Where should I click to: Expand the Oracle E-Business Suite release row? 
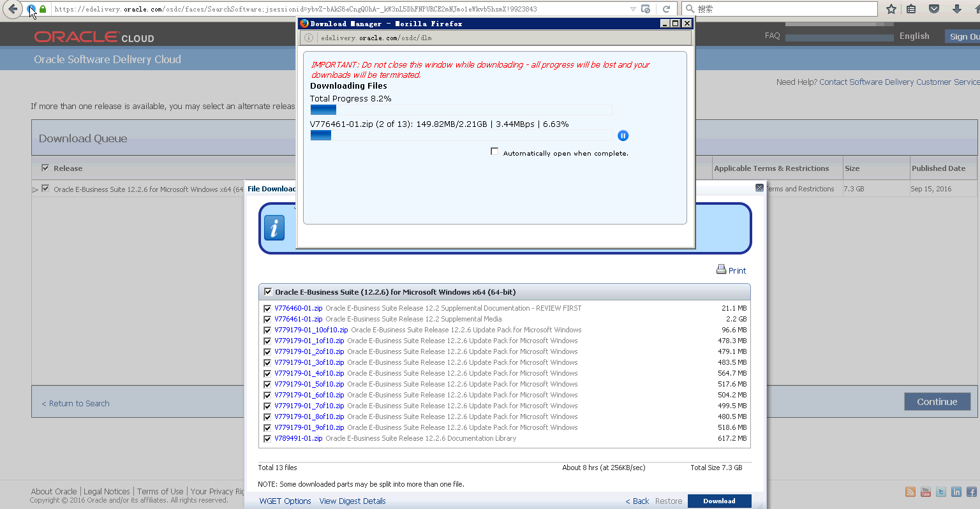click(x=36, y=189)
